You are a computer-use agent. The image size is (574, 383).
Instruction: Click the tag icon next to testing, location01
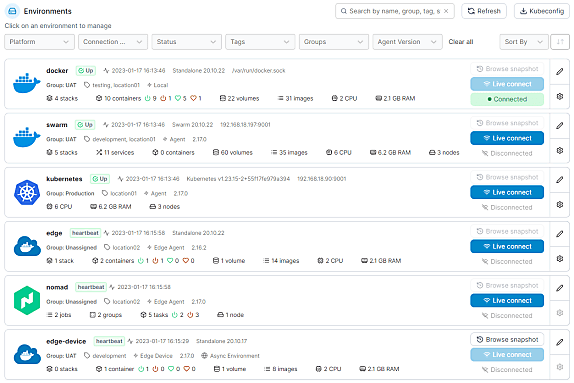(x=87, y=85)
